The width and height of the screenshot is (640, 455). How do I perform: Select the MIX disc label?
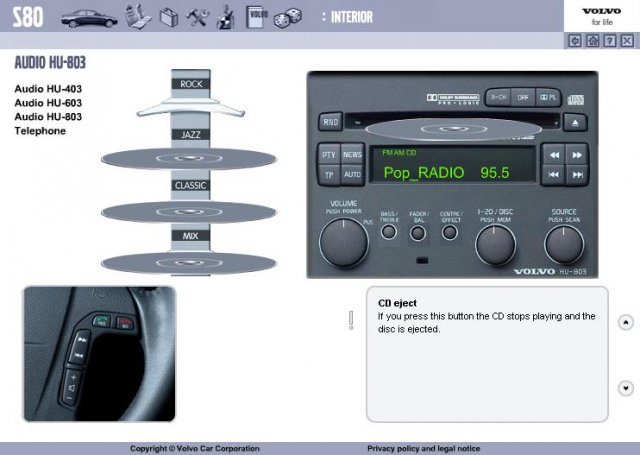[x=191, y=236]
